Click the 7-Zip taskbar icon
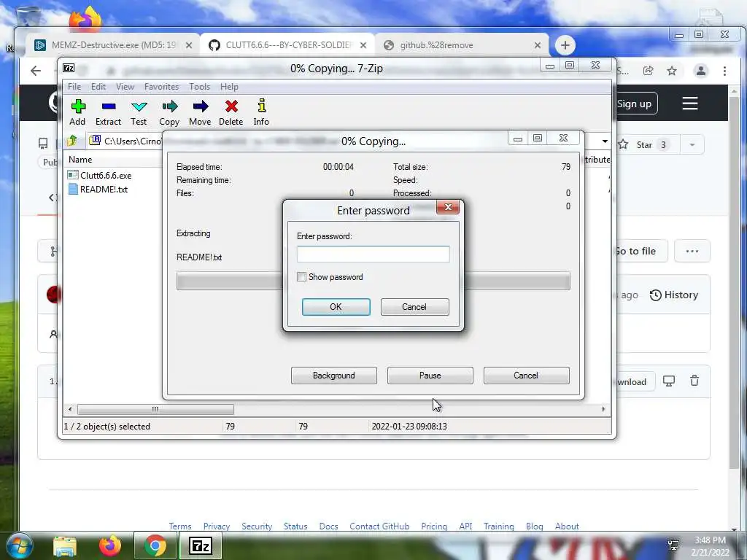 coord(201,546)
